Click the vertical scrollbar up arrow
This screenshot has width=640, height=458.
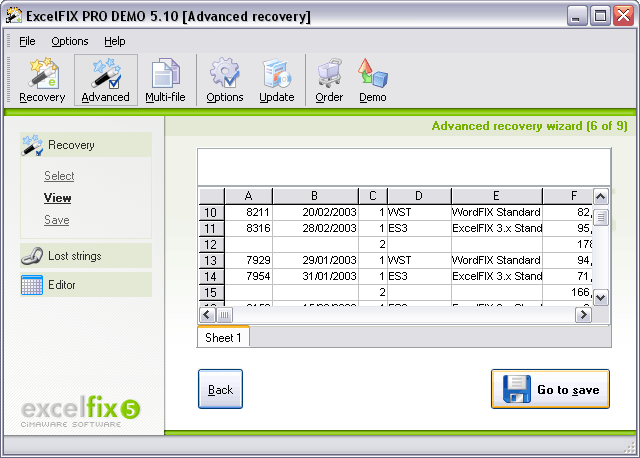(x=600, y=197)
